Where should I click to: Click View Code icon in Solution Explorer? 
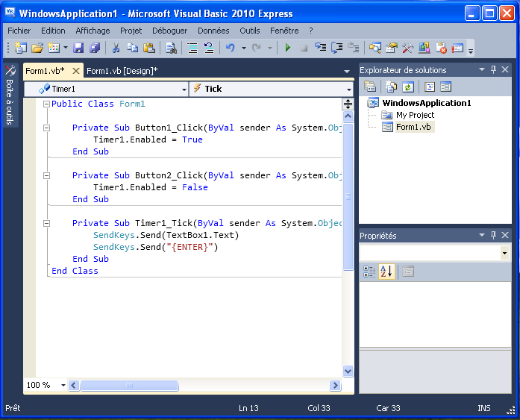click(430, 87)
